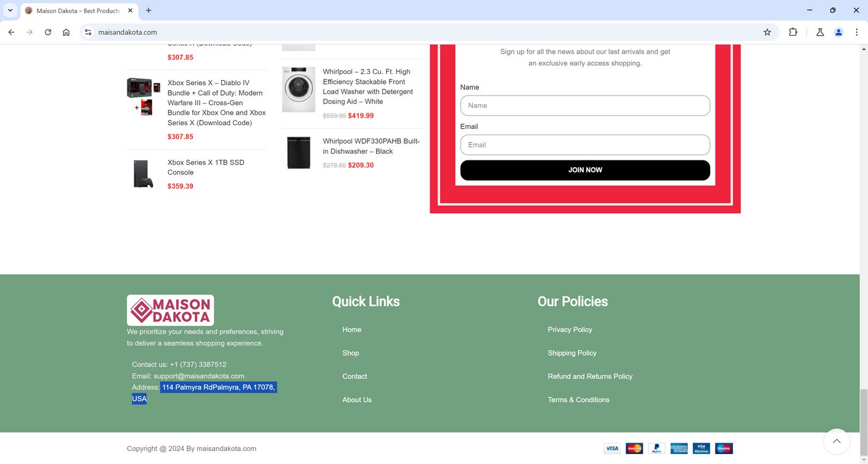Open Whirlpool WDF330PAHB Dishwasher product title
This screenshot has height=464, width=868.
point(371,146)
